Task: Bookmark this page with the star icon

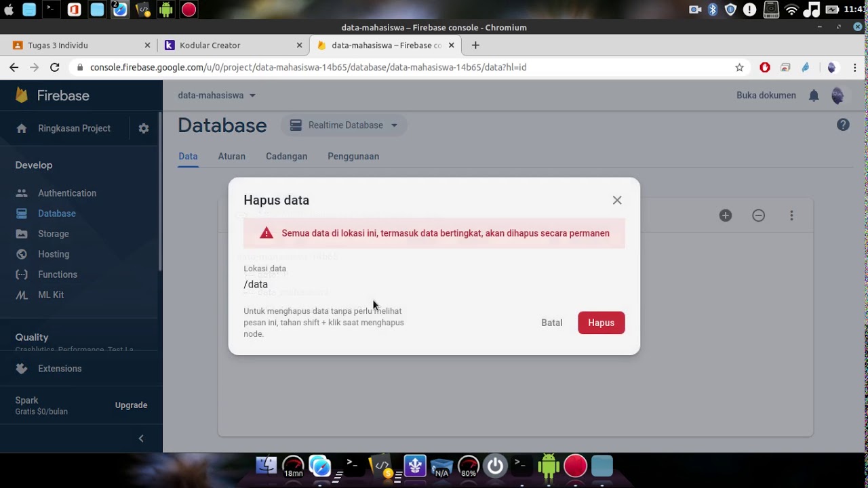Action: tap(739, 67)
